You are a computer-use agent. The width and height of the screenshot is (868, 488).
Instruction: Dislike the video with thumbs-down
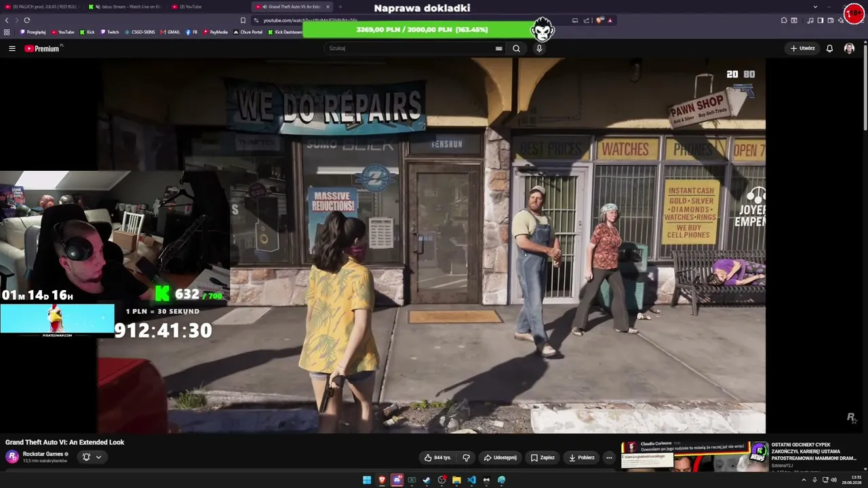(466, 457)
